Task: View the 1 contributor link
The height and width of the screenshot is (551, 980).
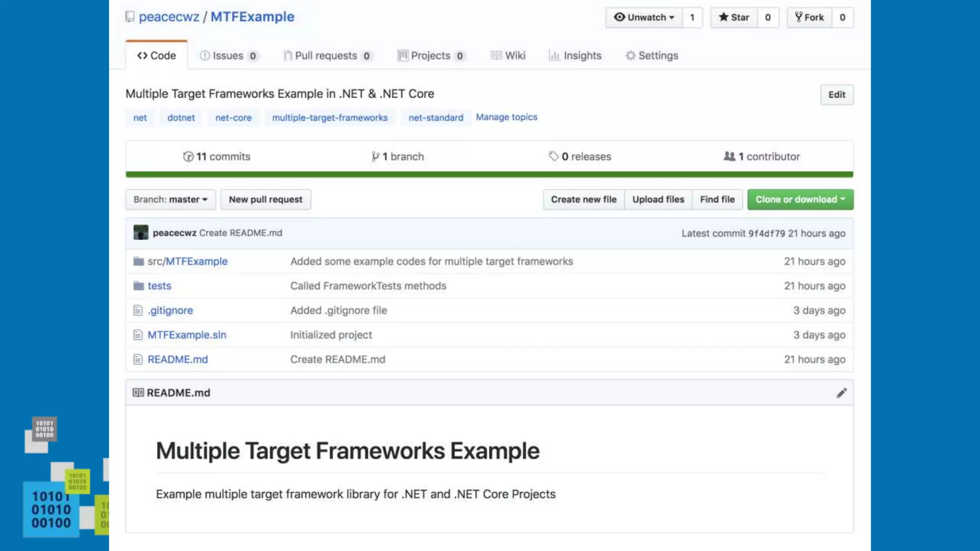Action: point(762,156)
